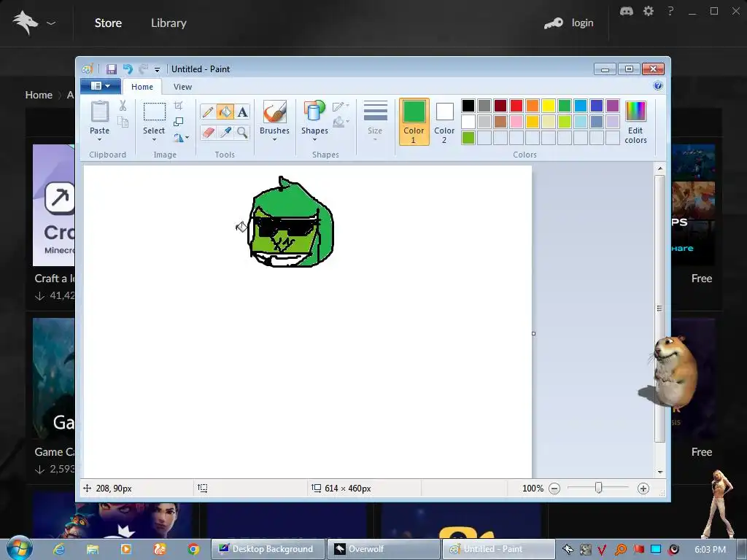The image size is (747, 560).
Task: Pick the custom green swatch in bottom row
Action: click(468, 138)
